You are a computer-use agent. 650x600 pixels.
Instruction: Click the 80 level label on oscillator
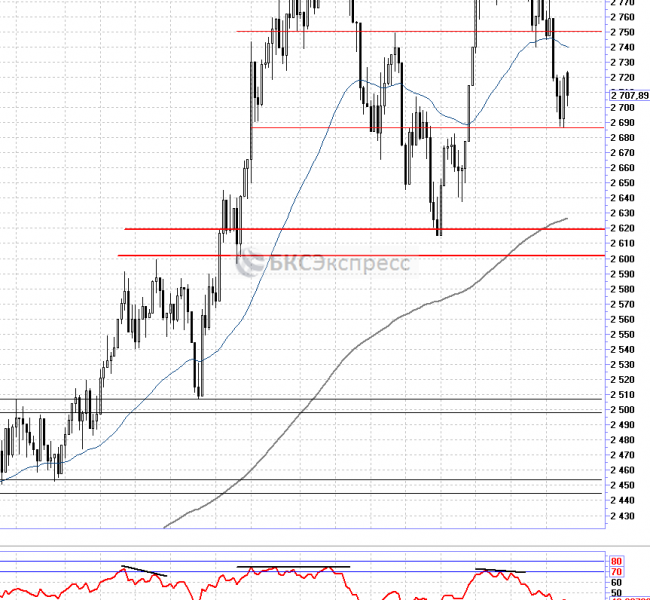coord(617,562)
